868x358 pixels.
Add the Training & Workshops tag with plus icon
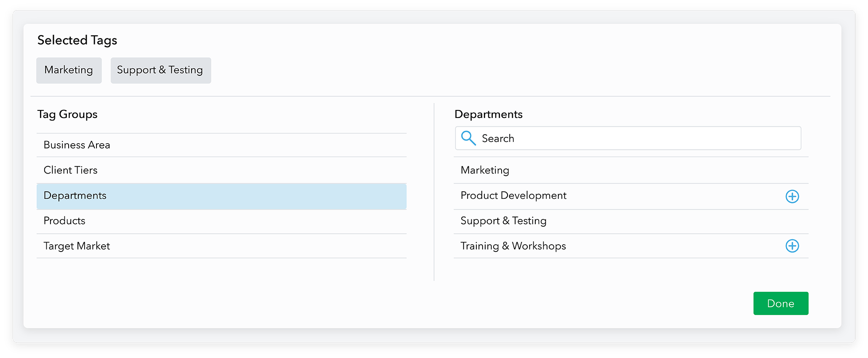(792, 246)
